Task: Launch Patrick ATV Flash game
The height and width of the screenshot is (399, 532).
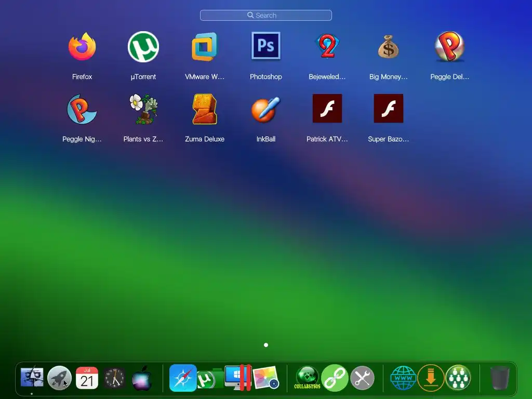Action: tap(327, 109)
